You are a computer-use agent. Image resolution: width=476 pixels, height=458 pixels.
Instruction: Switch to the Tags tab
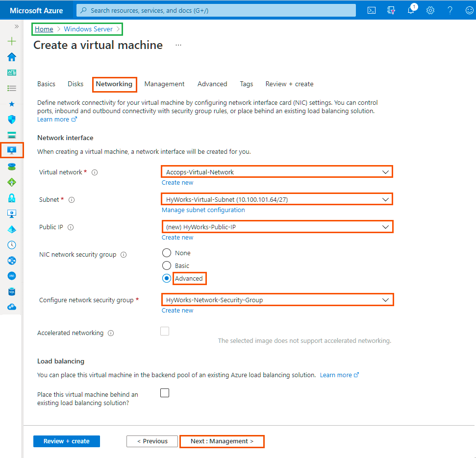click(x=246, y=84)
